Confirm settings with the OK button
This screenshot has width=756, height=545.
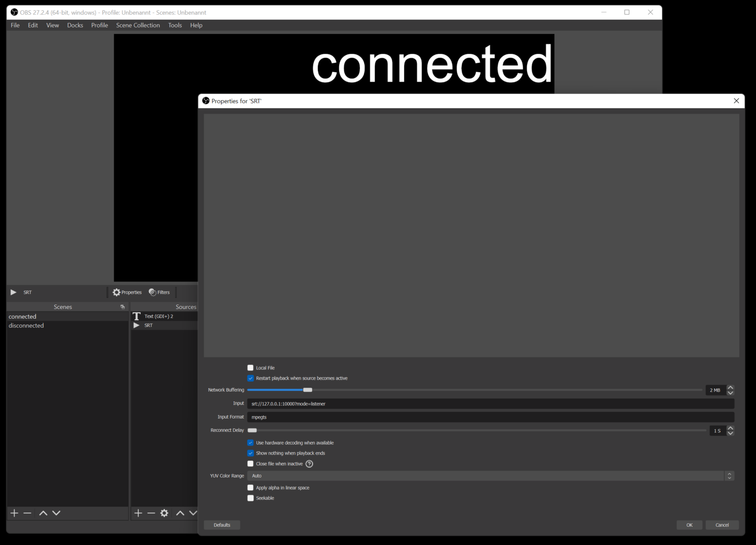tap(689, 525)
